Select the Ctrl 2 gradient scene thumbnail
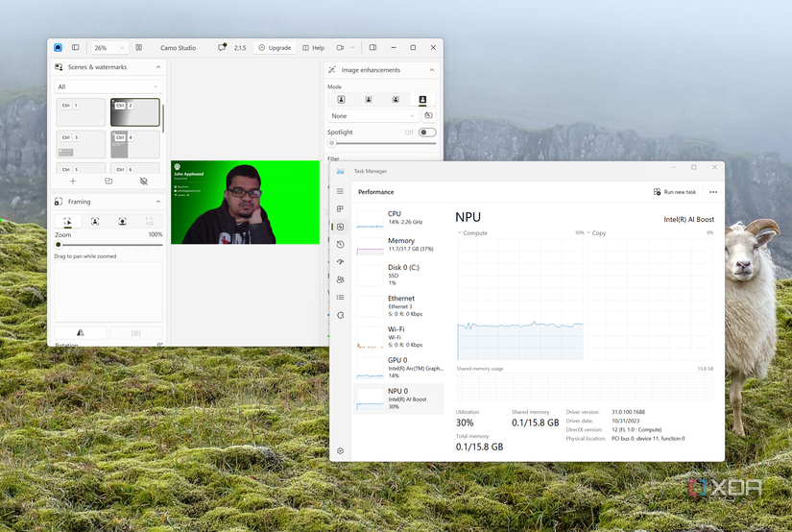The image size is (792, 532). (x=134, y=112)
